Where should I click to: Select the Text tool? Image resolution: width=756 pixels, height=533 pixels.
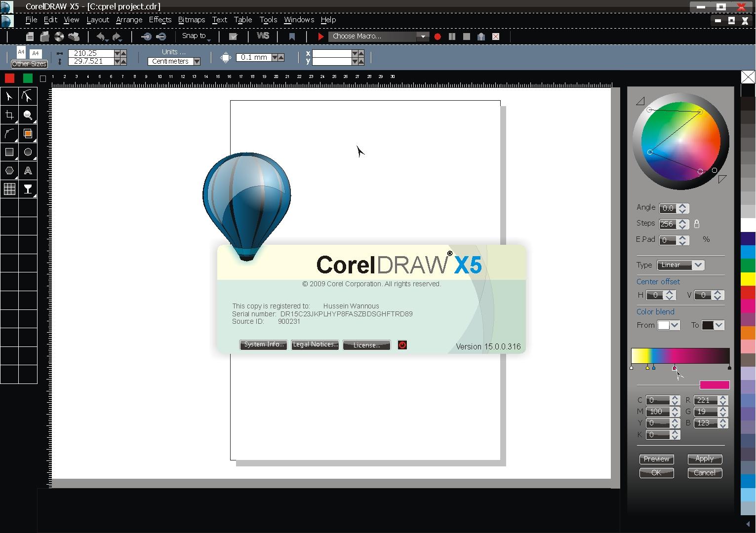(x=28, y=170)
